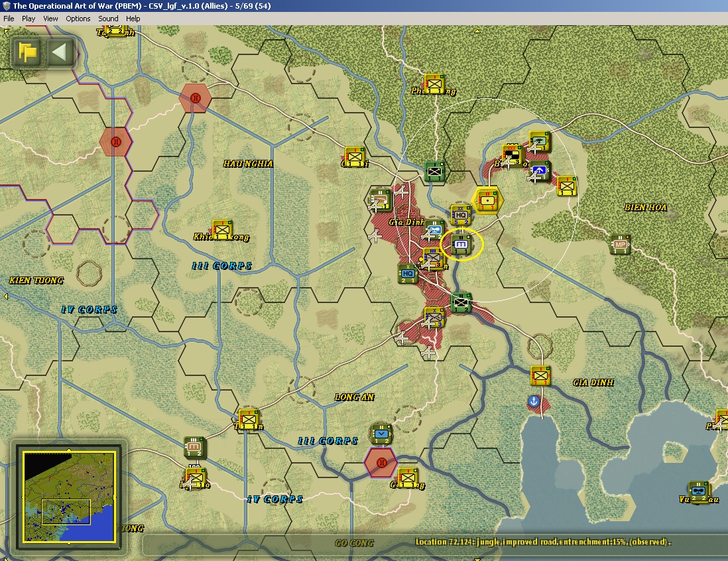Viewport: 728px width, 561px height.
Task: Click the GO CONG province label
Action: click(354, 542)
